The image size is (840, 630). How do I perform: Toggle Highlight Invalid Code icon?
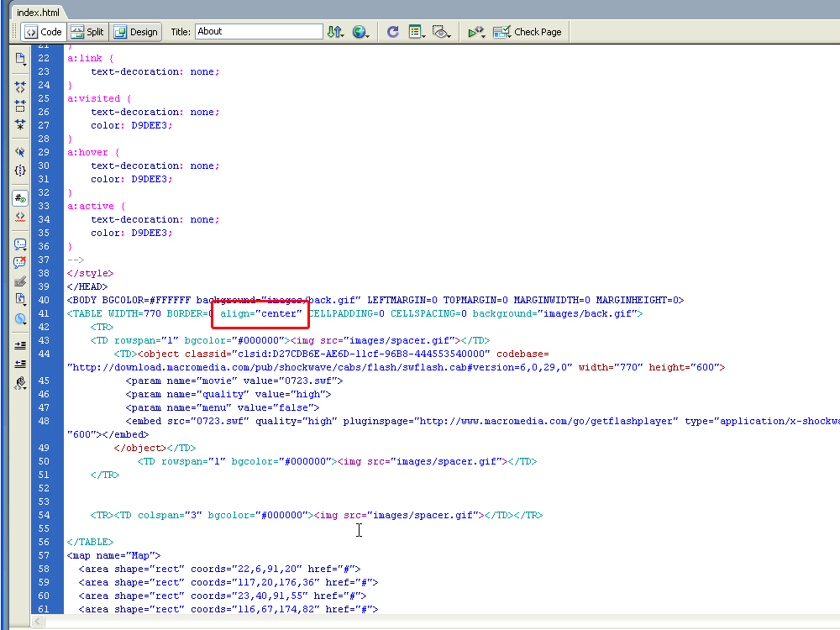[x=20, y=217]
